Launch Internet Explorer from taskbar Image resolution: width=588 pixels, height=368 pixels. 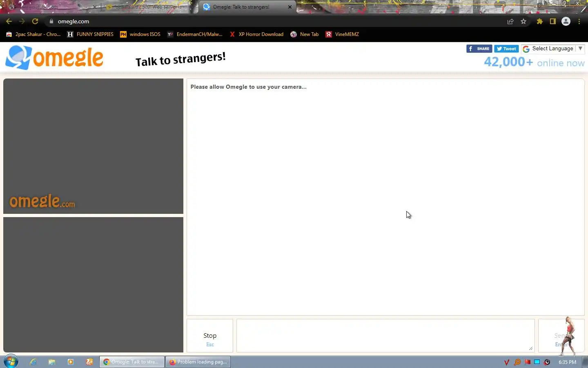click(x=33, y=362)
